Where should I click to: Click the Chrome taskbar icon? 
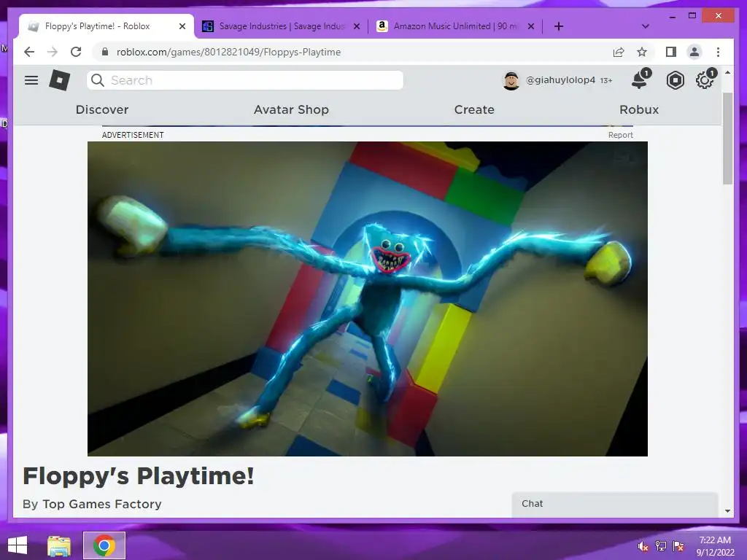tap(104, 545)
